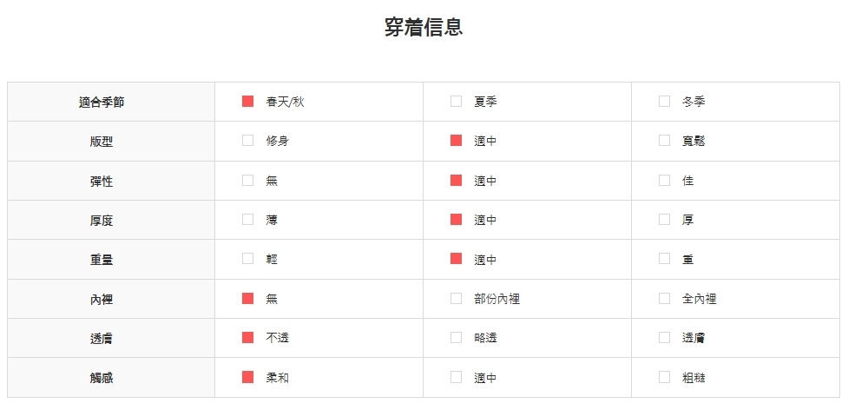
Task: Check the 部份內裡 lining checkbox
Action: click(456, 299)
